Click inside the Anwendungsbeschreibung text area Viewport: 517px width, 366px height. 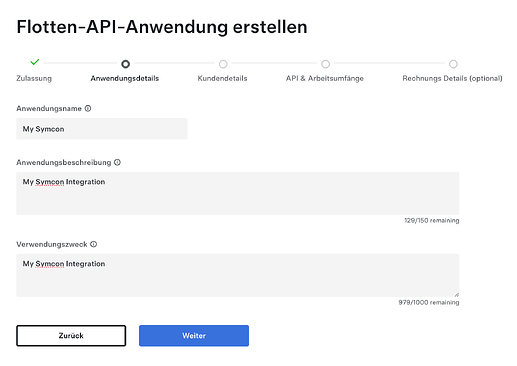[x=238, y=193]
